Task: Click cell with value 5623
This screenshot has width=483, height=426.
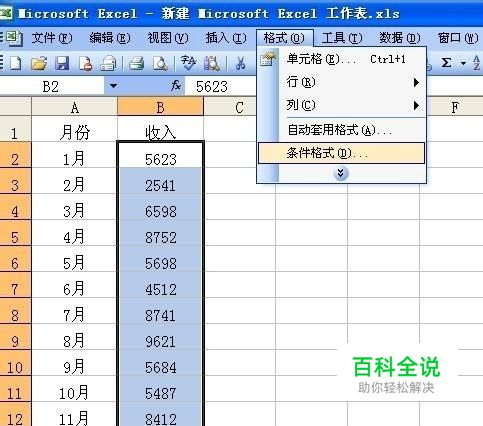Action: click(160, 155)
